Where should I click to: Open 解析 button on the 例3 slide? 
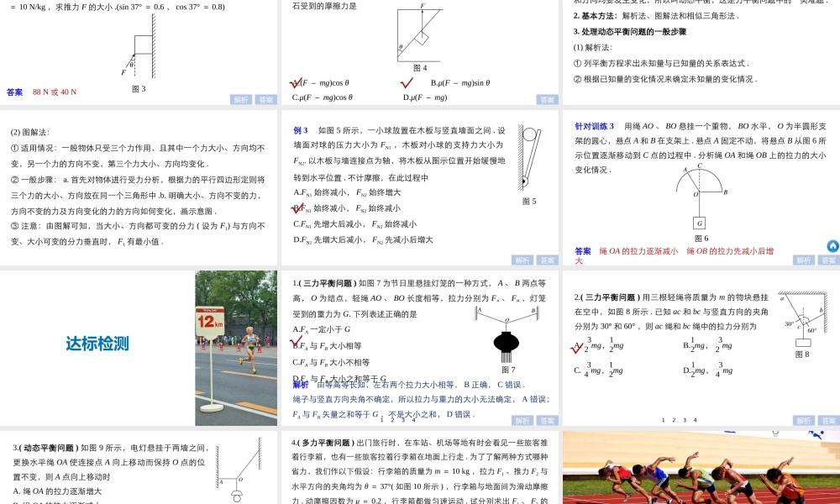tap(522, 260)
